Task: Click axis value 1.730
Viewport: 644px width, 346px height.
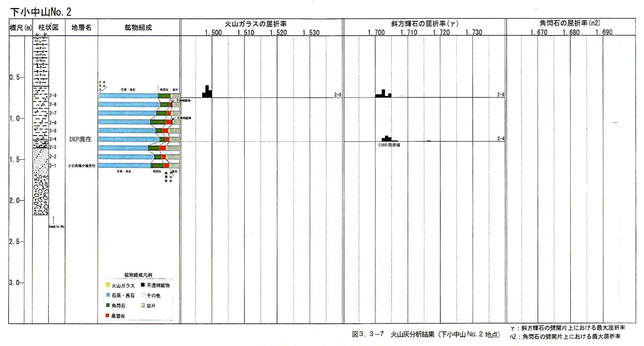Action: click(474, 33)
